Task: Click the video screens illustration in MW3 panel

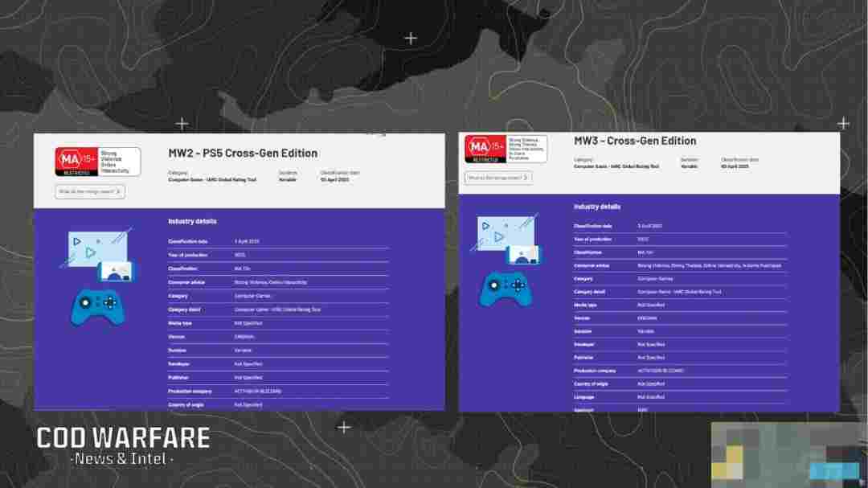Action: pos(506,240)
